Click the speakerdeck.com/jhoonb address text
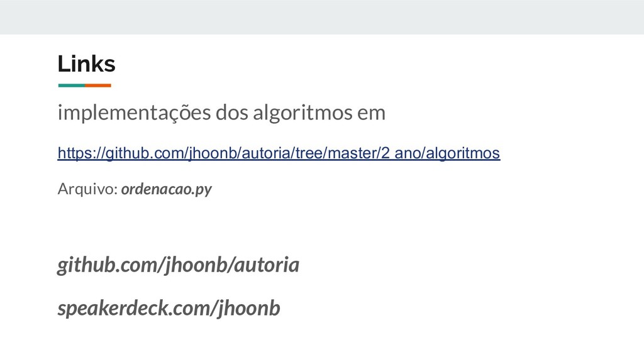The image size is (644, 362). click(x=169, y=308)
